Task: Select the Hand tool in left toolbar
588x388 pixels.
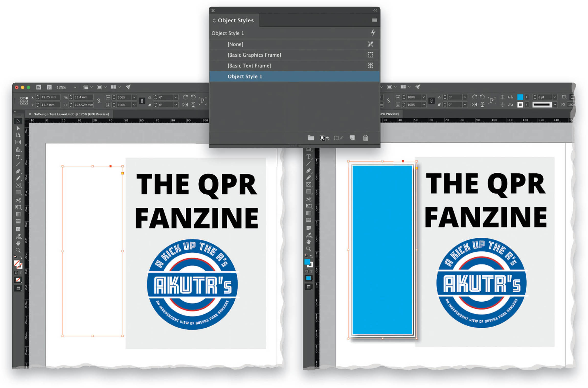Action: tap(18, 243)
